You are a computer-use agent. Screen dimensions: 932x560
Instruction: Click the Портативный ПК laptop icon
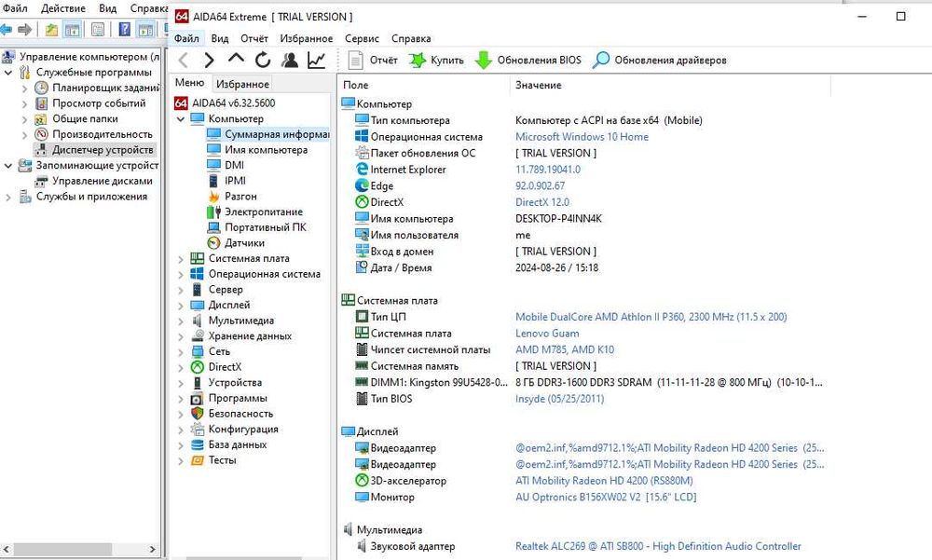click(x=213, y=227)
